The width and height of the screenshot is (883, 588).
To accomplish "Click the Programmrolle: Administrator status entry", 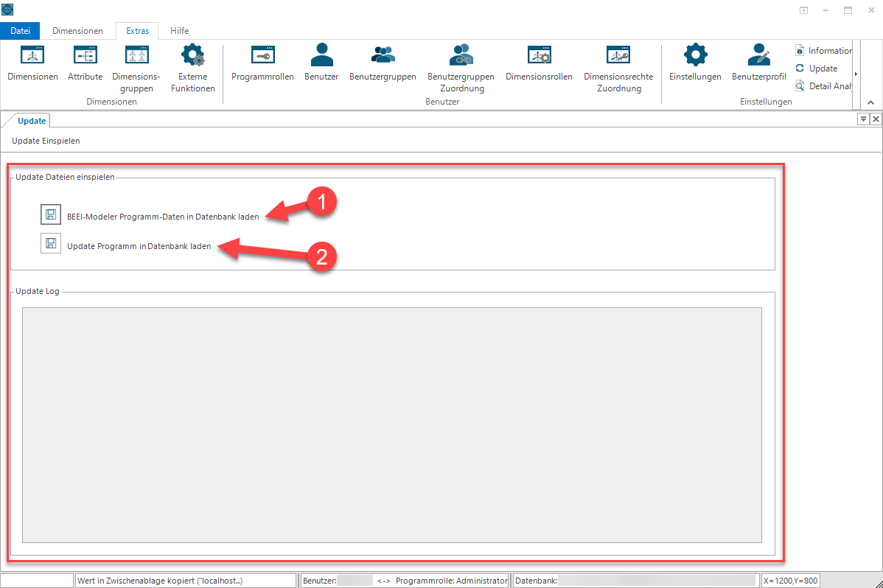I will 452,581.
